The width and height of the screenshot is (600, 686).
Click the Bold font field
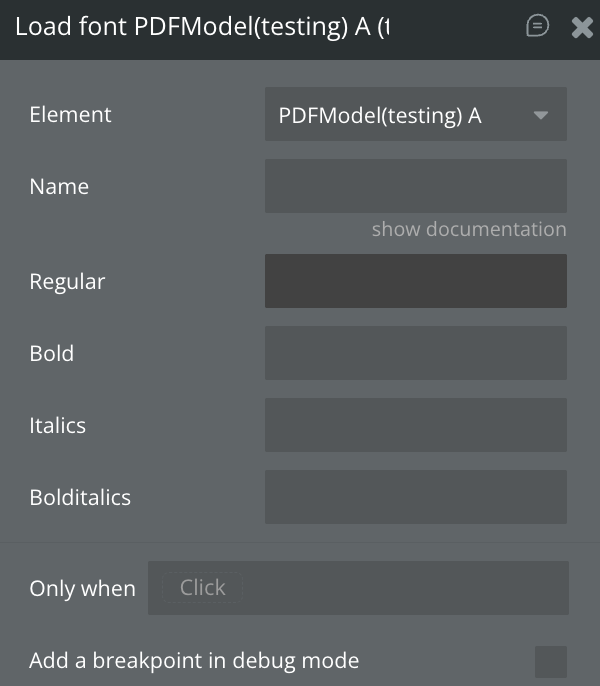coord(415,353)
